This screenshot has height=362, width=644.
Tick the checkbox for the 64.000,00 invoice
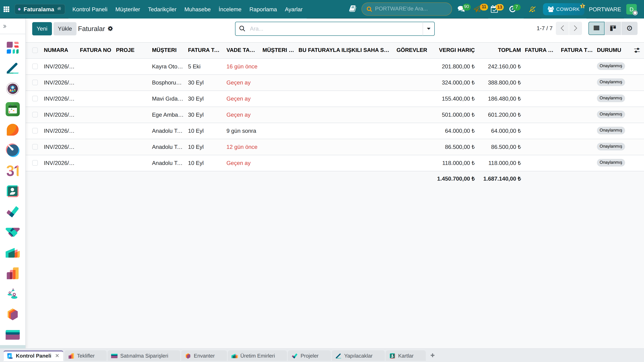click(35, 131)
